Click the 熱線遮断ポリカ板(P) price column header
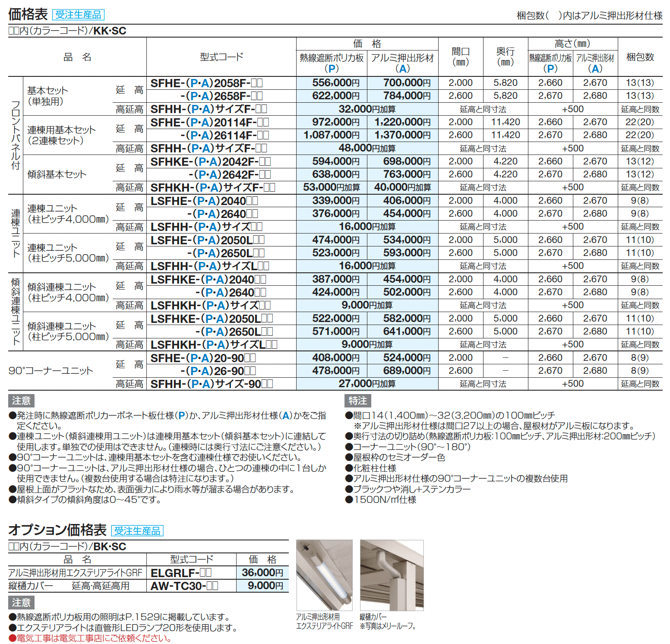The image size is (670, 644). pos(332,63)
